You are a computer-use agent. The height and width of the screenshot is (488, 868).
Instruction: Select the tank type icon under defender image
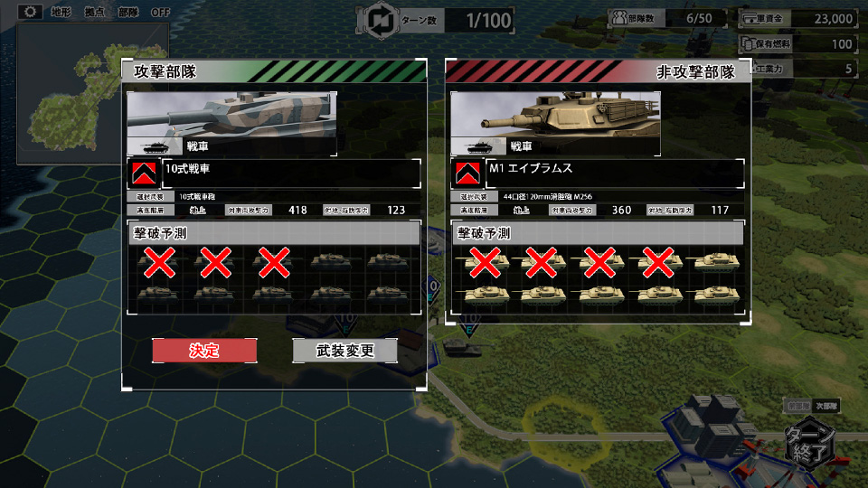pos(479,146)
